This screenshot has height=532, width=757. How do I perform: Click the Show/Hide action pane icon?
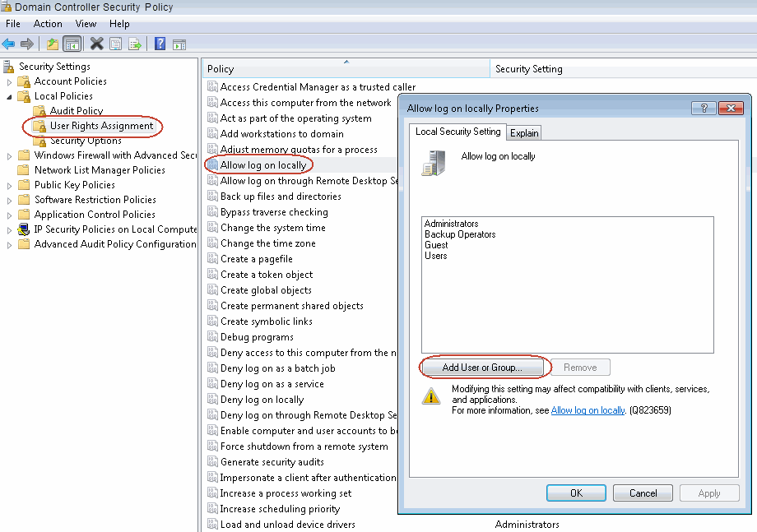[x=179, y=45]
